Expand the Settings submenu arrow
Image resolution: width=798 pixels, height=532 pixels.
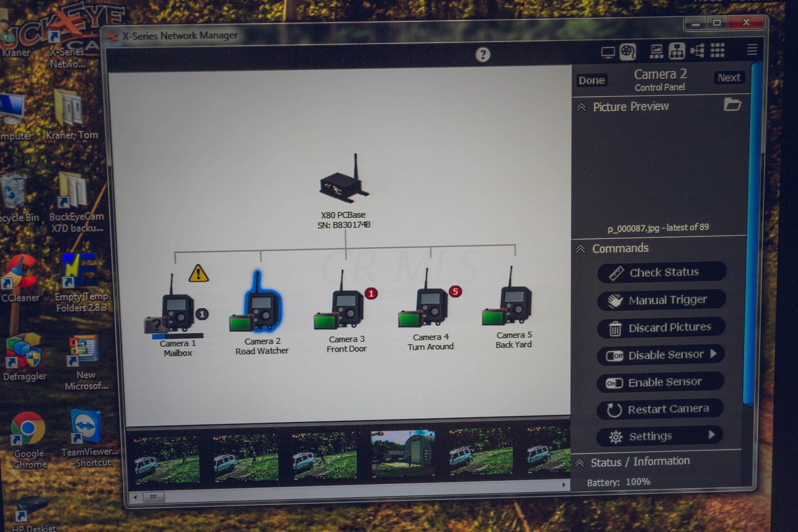pos(712,435)
